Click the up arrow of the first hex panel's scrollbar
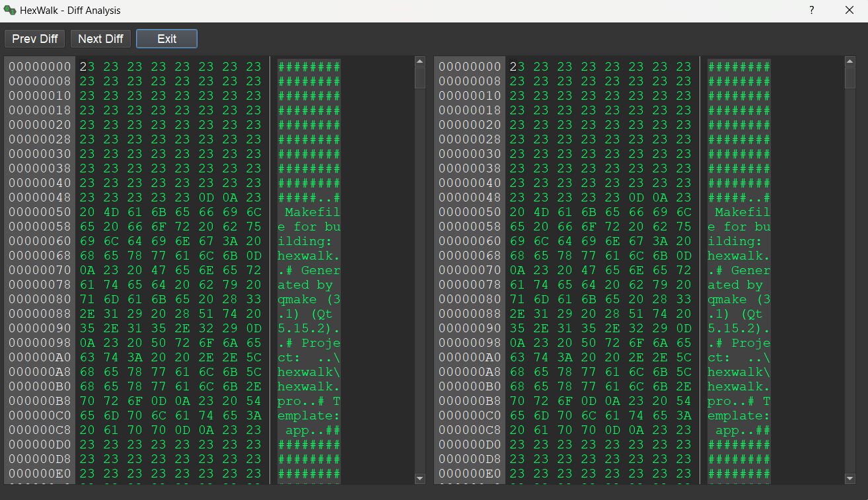 tap(419, 61)
